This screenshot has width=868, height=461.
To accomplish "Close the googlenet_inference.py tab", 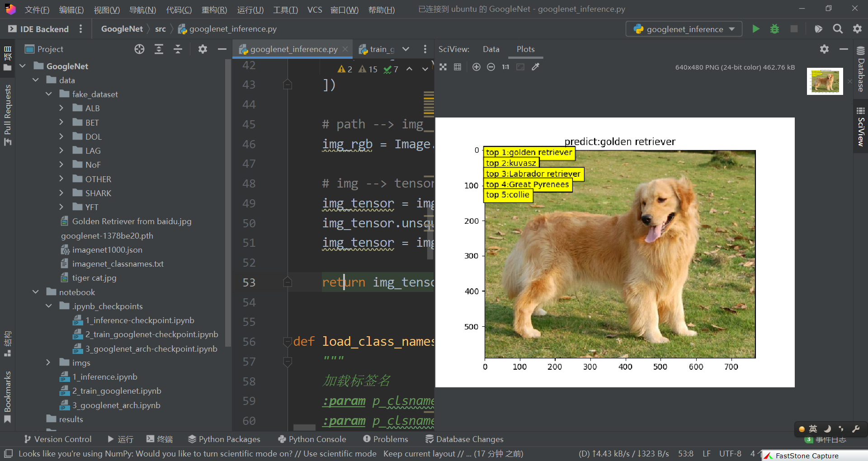I will tap(345, 49).
